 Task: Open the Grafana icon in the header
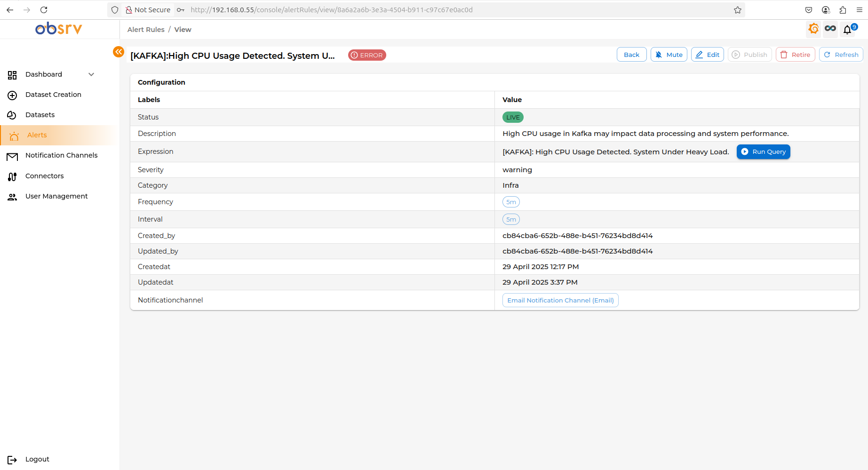click(x=813, y=29)
